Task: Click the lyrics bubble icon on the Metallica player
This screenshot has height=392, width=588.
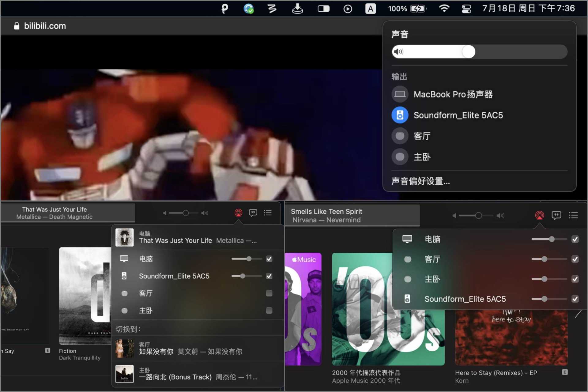Action: (253, 213)
